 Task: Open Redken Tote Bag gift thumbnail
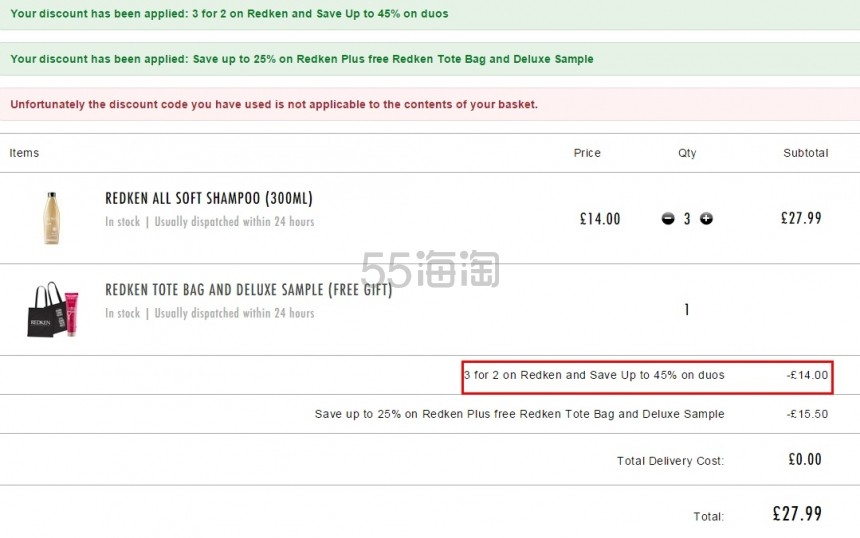53,309
